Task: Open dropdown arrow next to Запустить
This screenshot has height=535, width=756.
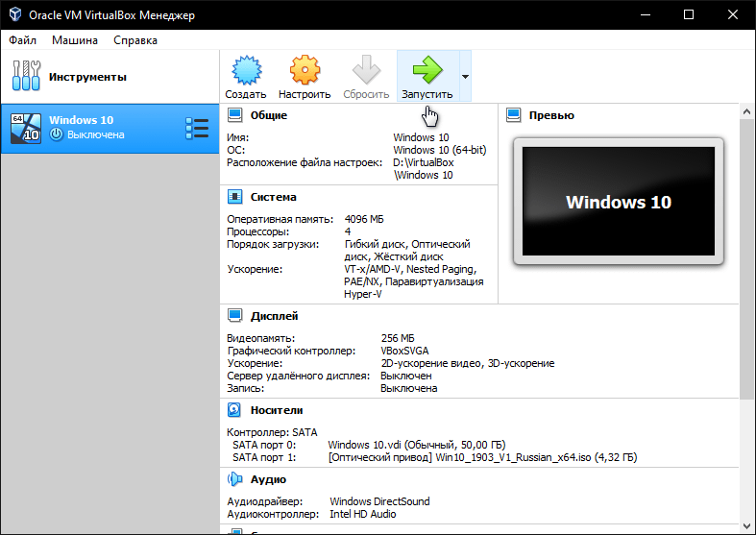Action: (x=465, y=77)
